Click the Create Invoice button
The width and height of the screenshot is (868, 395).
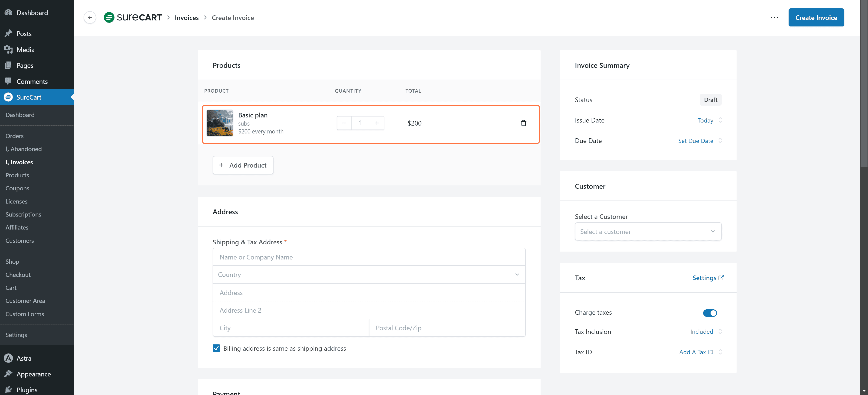click(816, 17)
